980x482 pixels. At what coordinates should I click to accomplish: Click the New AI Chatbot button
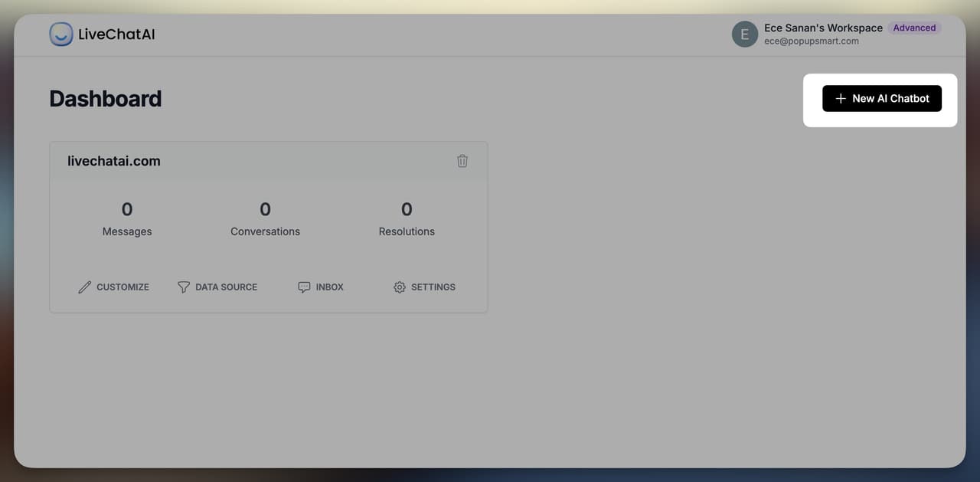(x=882, y=99)
